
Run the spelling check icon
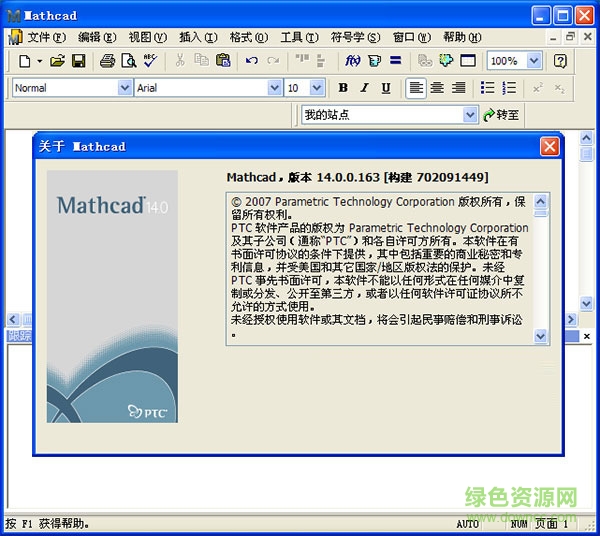point(150,61)
